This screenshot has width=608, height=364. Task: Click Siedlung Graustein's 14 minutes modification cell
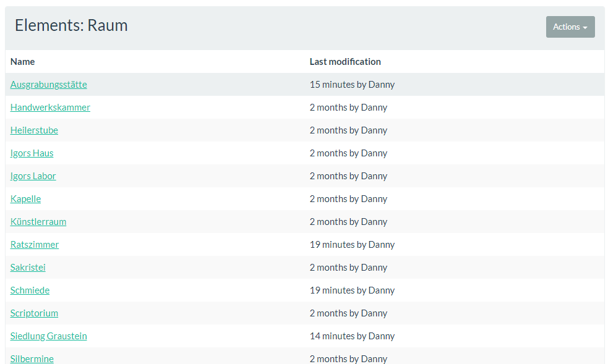coord(352,336)
